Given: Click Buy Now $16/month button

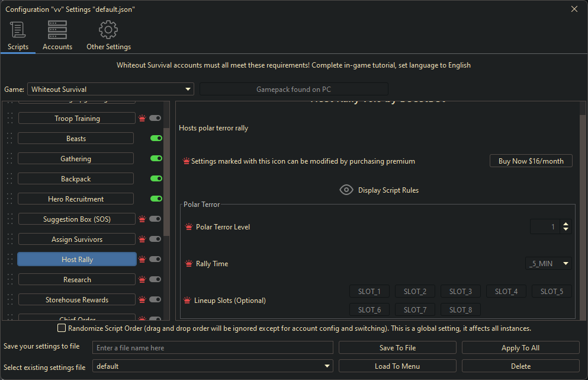Looking at the screenshot, I should (531, 161).
